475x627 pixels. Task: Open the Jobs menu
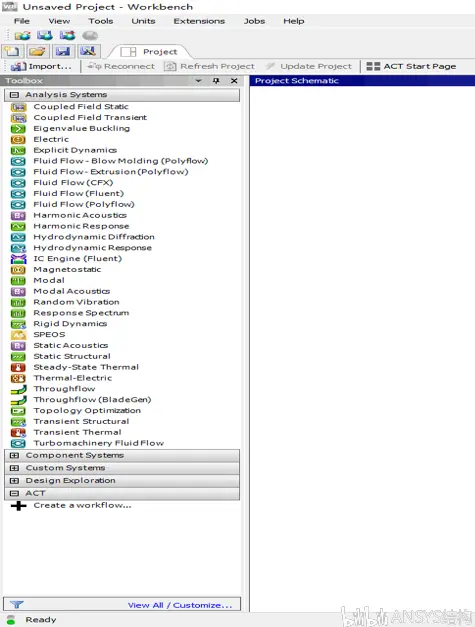pos(254,21)
